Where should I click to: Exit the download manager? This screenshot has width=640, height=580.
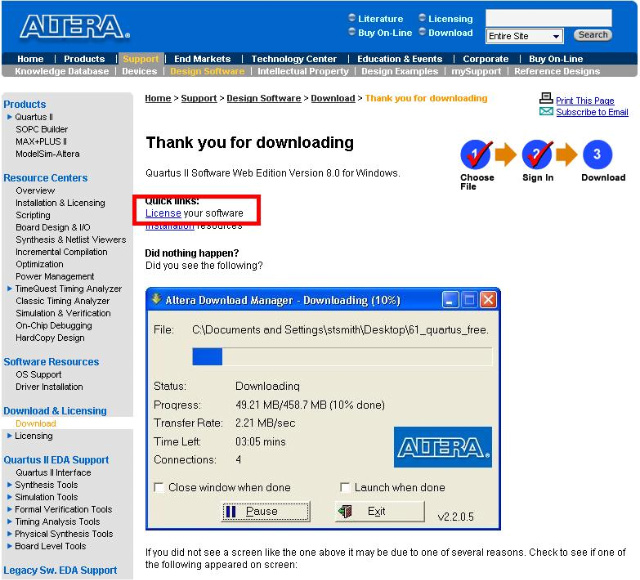pyautogui.click(x=380, y=511)
